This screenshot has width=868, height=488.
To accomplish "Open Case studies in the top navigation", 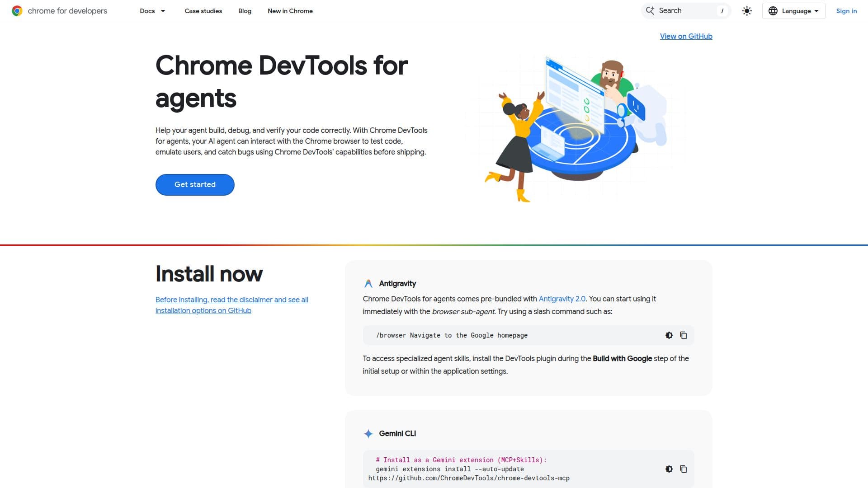I will [x=203, y=11].
